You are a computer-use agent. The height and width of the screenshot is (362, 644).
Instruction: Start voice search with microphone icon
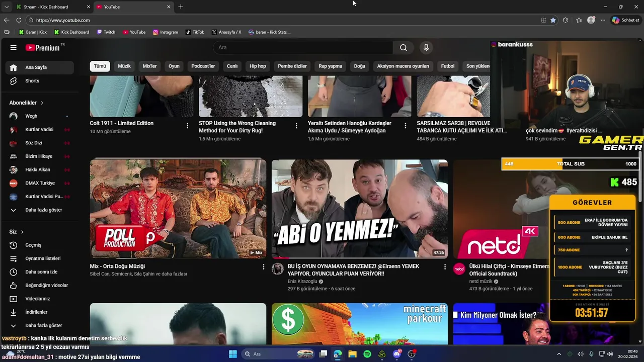coord(426,47)
